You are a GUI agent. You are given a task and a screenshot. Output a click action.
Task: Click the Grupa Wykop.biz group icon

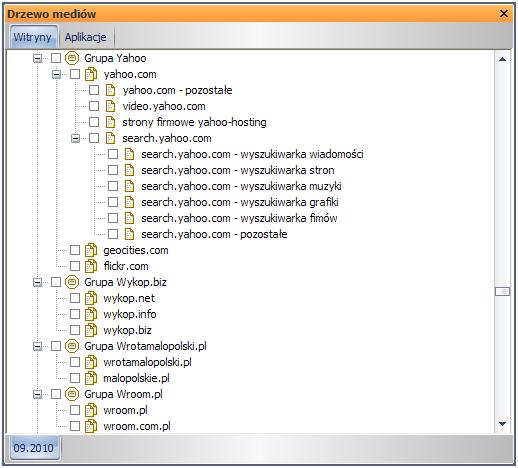click(x=72, y=282)
